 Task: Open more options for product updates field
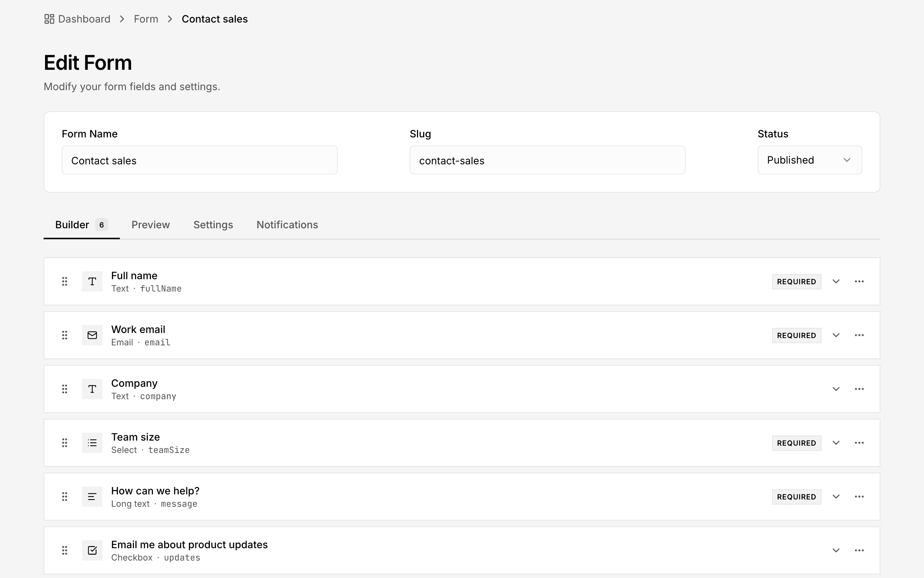[x=859, y=550]
